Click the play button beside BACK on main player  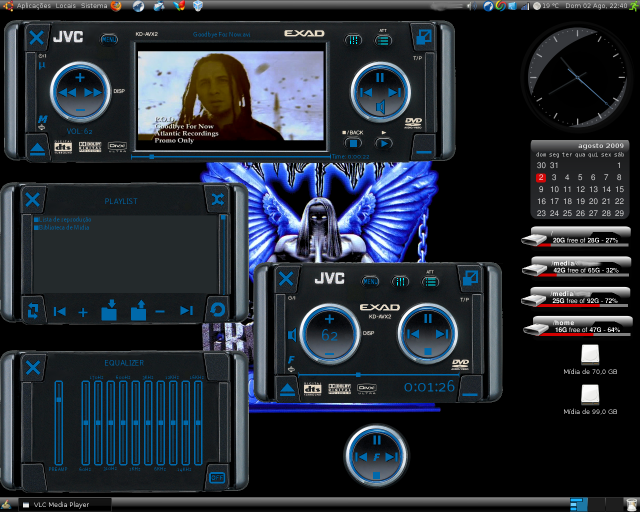(384, 143)
